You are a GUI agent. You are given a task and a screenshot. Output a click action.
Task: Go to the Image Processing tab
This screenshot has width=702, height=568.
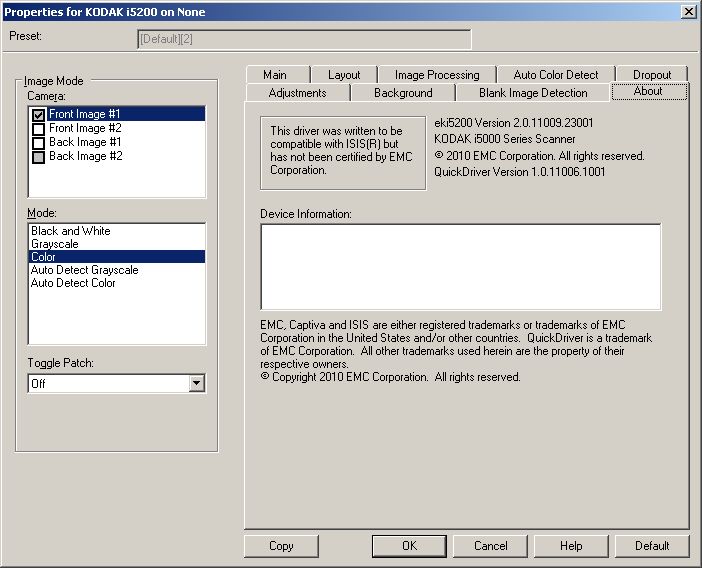coord(437,75)
